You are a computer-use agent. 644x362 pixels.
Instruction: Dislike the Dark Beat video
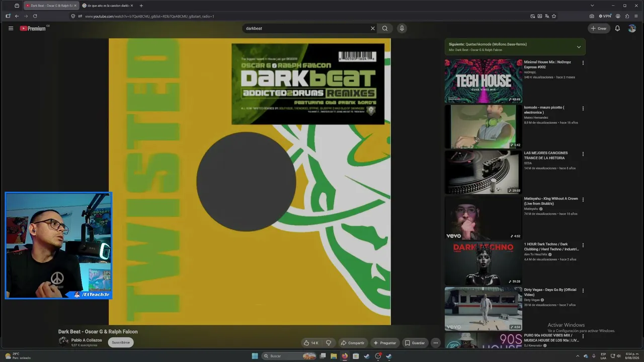[x=329, y=343]
